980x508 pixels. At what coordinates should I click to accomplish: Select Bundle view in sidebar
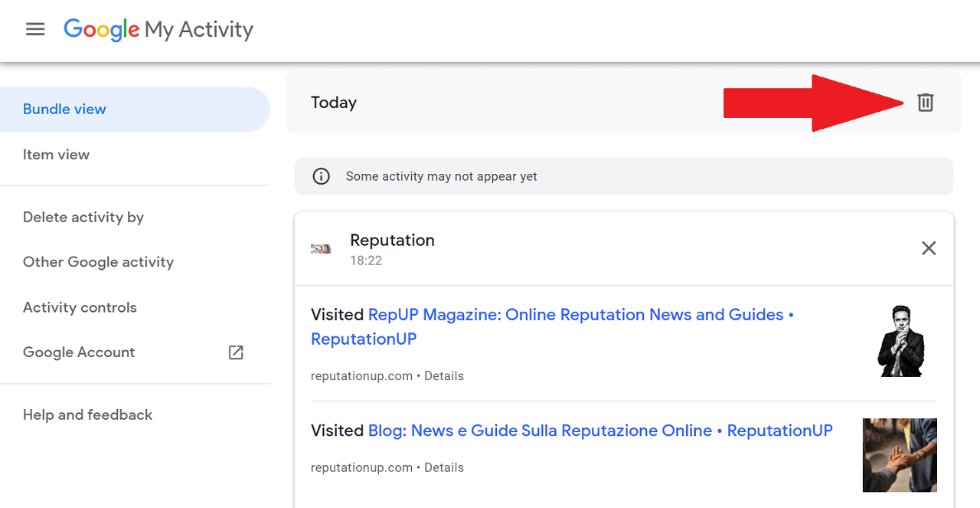[135, 110]
